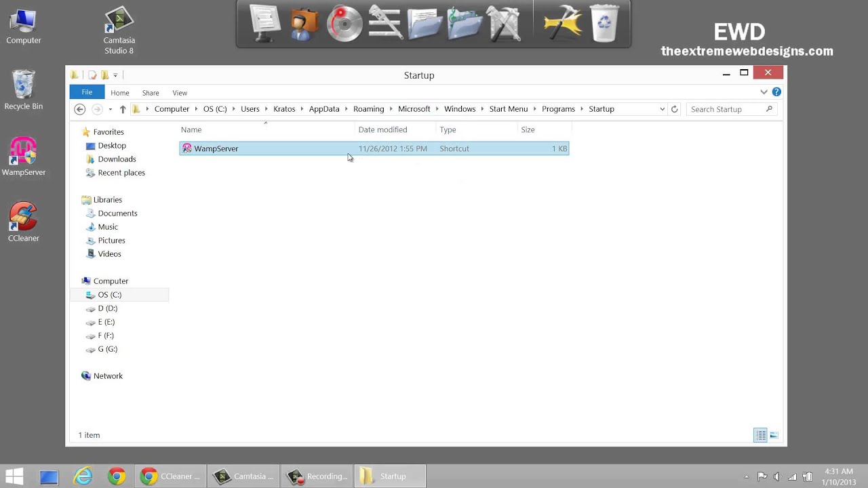The width and height of the screenshot is (868, 488).
Task: Refresh the Startup folder view
Action: 674,109
